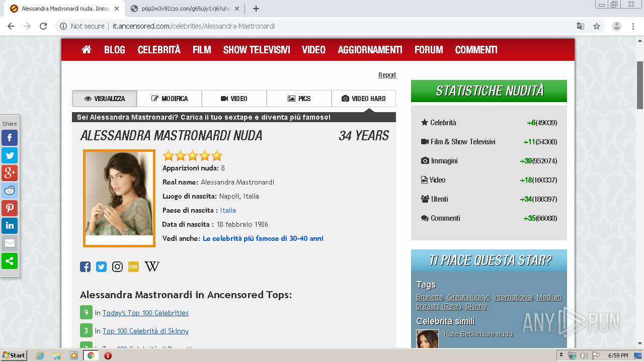
Task: Go back to previous page
Action: 11,26
